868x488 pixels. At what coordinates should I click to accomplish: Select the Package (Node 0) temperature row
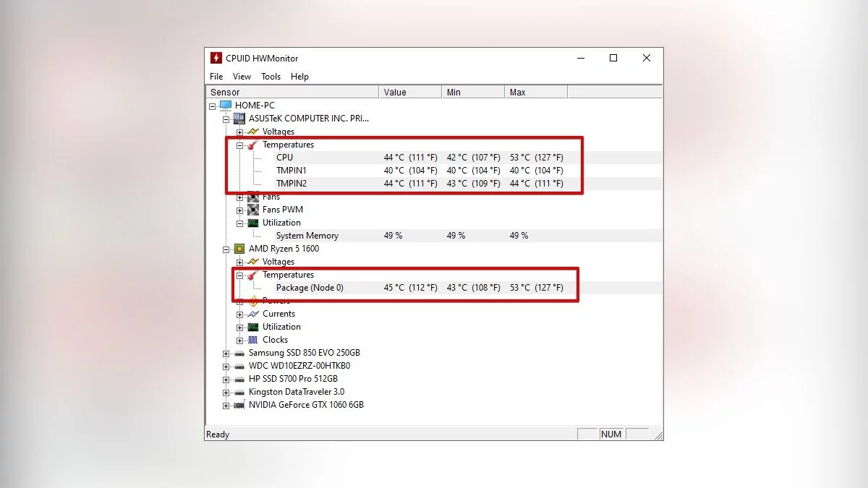coord(434,288)
